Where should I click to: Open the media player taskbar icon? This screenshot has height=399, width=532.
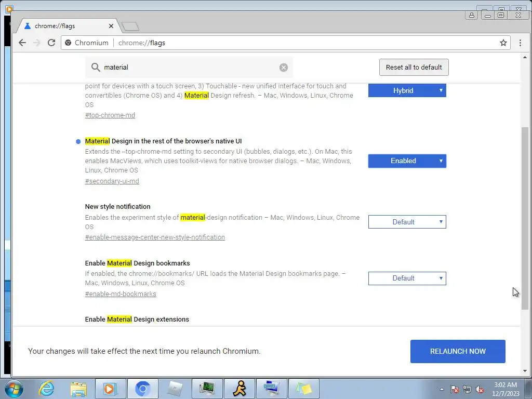(x=110, y=389)
